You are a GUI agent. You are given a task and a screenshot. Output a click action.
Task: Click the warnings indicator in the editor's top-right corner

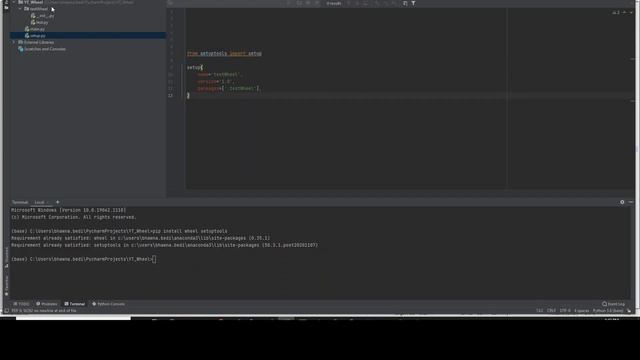(616, 12)
